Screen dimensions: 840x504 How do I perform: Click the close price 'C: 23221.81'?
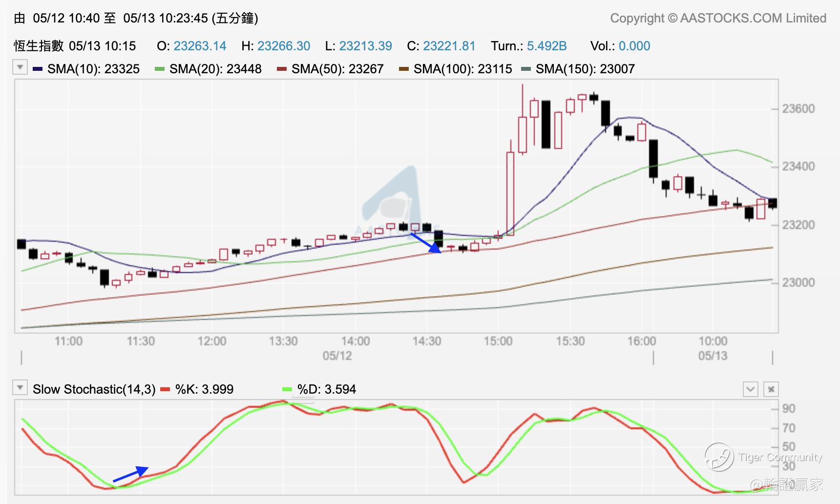pyautogui.click(x=441, y=46)
